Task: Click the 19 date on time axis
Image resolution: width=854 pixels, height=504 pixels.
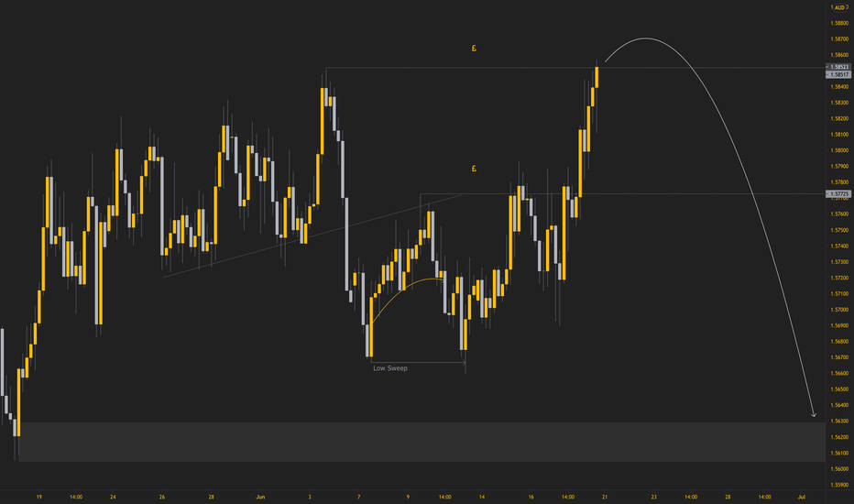Action: (x=38, y=497)
